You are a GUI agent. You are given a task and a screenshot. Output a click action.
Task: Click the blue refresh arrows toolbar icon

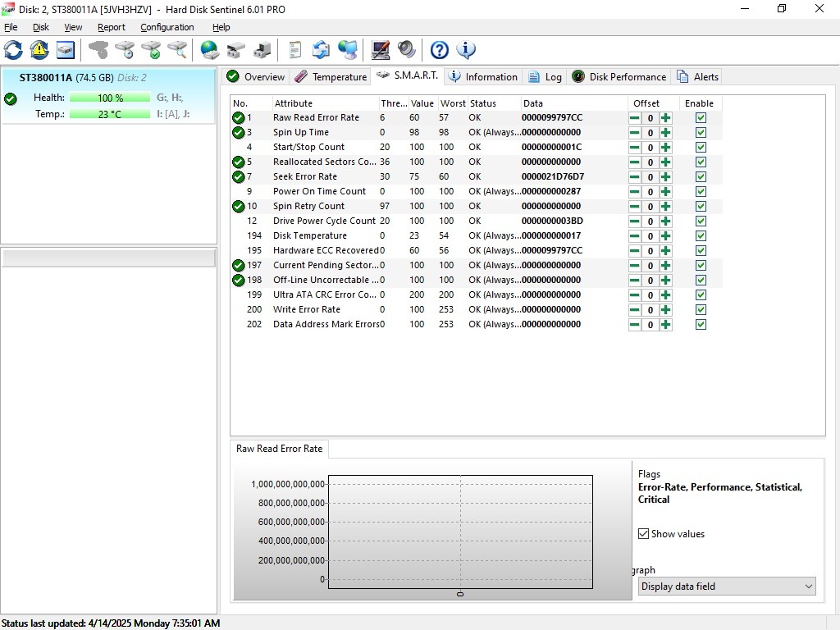(x=13, y=50)
